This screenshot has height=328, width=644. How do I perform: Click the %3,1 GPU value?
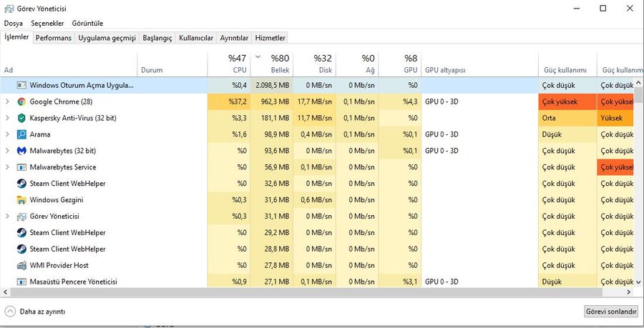pyautogui.click(x=410, y=282)
